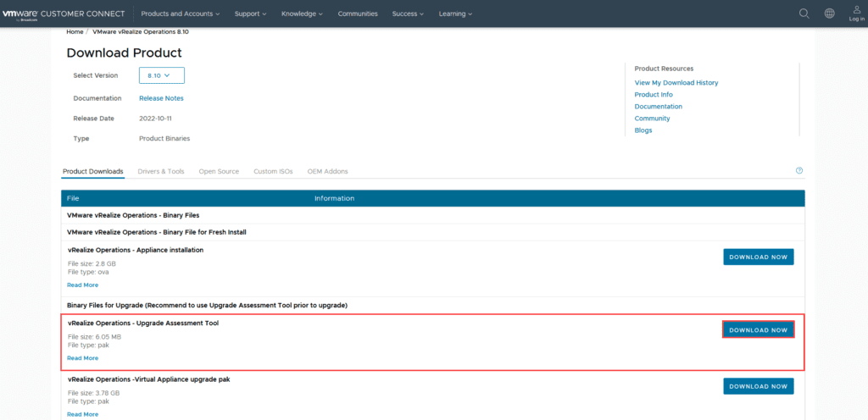Click the 'File size: 6.05 MB' text
Image resolution: width=868 pixels, height=420 pixels.
95,336
